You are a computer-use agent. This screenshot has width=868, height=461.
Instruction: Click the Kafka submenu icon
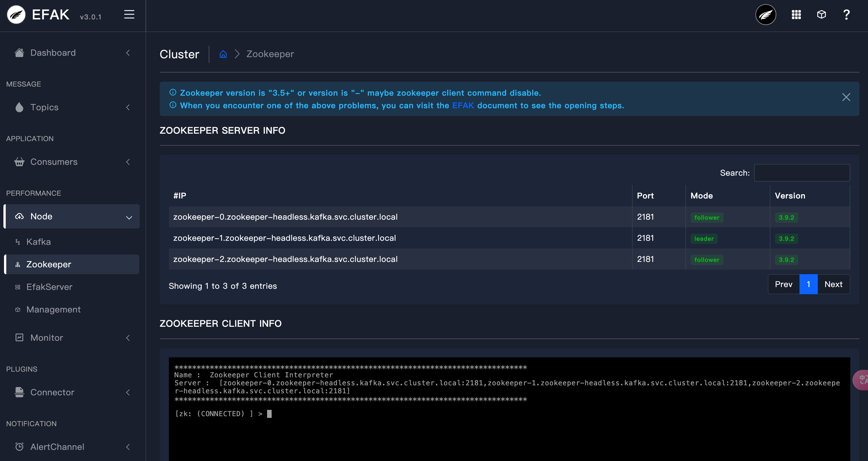[x=18, y=242]
